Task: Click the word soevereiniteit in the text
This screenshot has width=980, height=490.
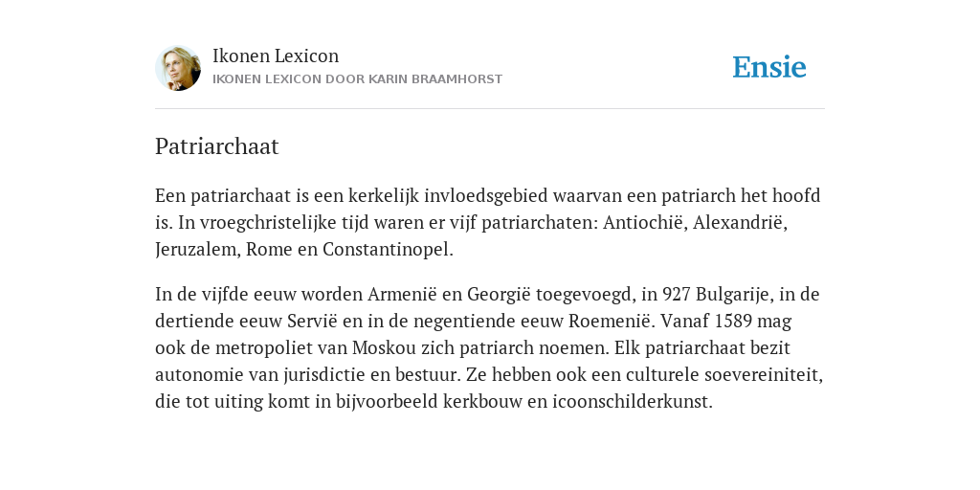Action: point(763,374)
